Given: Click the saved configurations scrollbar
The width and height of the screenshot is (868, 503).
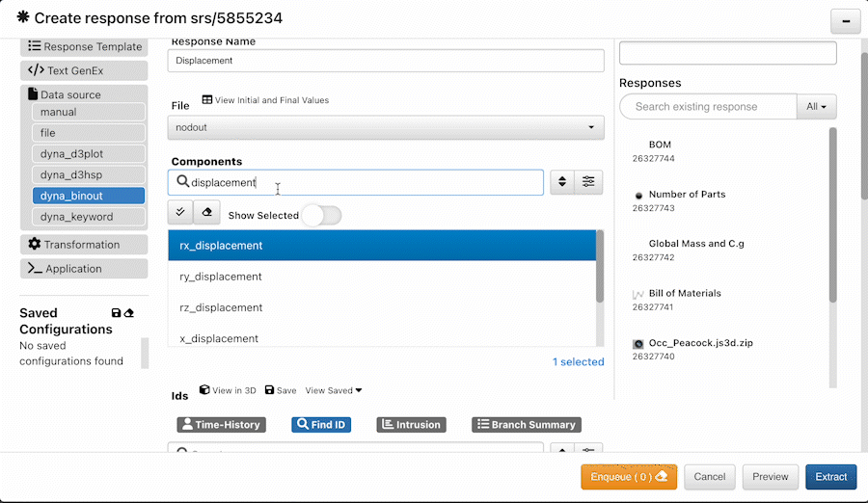Looking at the screenshot, I should [x=145, y=353].
